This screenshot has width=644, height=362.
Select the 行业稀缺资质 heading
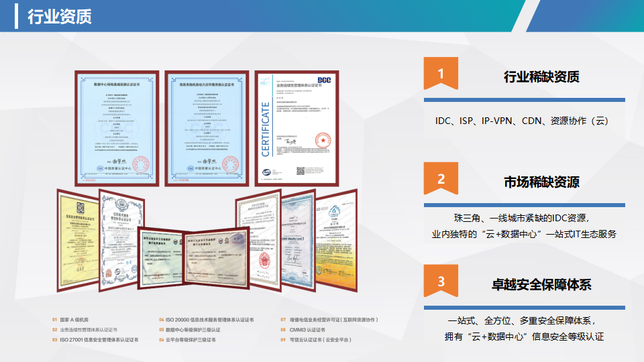[x=541, y=76]
